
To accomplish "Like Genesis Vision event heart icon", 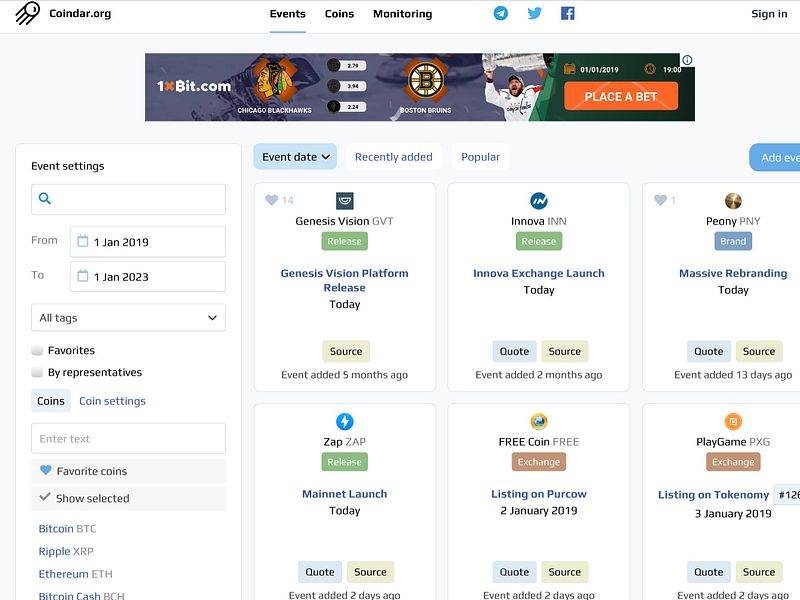I will tap(271, 200).
